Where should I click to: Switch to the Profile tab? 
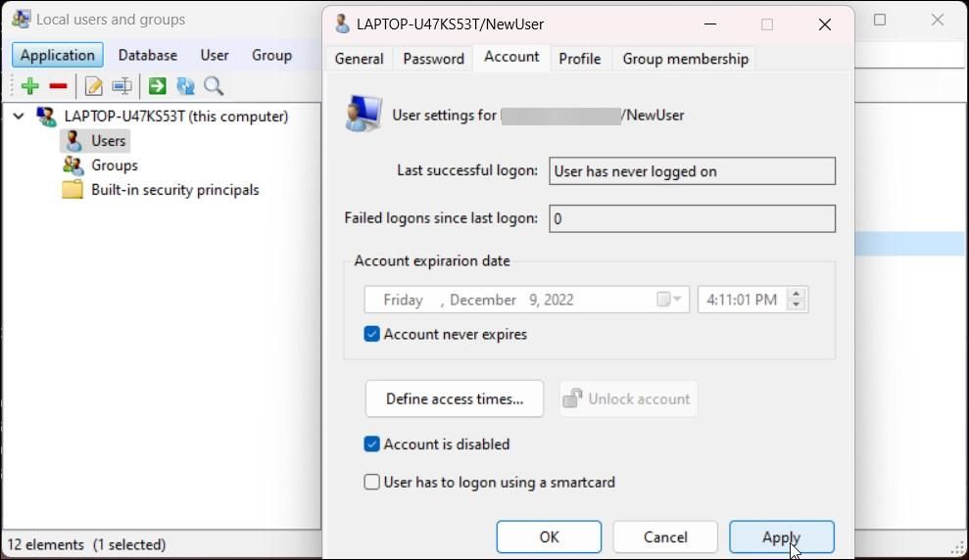click(x=580, y=59)
